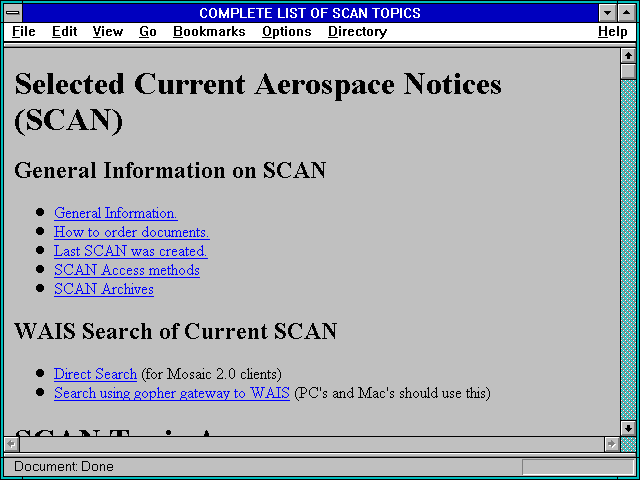
Task: Open the Help menu
Action: [613, 31]
